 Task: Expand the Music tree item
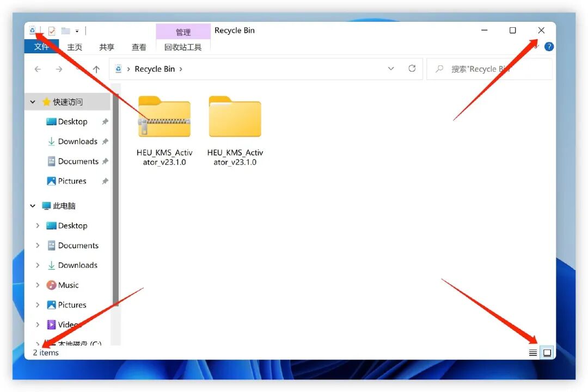point(37,285)
